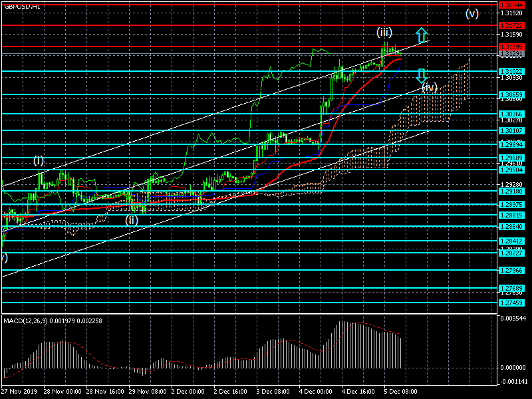Click the upward cyan arrow marker
Viewport: 532px width, 399px height.
coord(420,35)
